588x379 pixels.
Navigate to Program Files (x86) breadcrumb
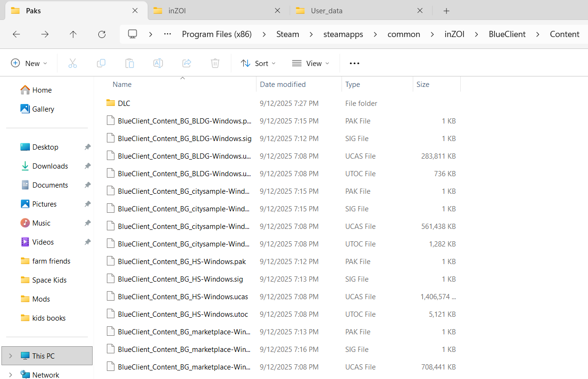pyautogui.click(x=217, y=34)
